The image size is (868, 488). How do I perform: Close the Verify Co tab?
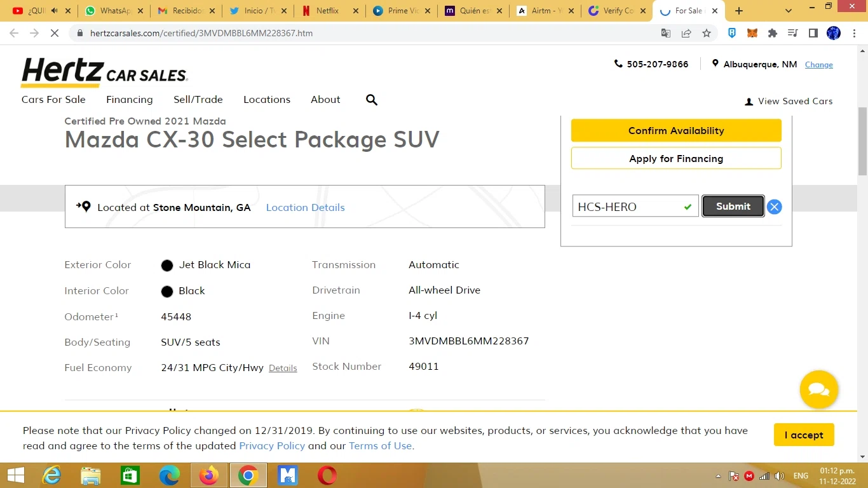tap(642, 11)
